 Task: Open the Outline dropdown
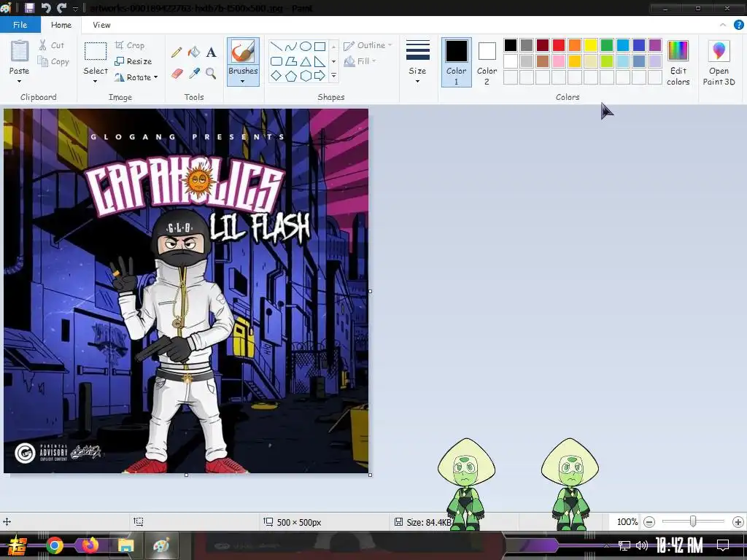[368, 45]
